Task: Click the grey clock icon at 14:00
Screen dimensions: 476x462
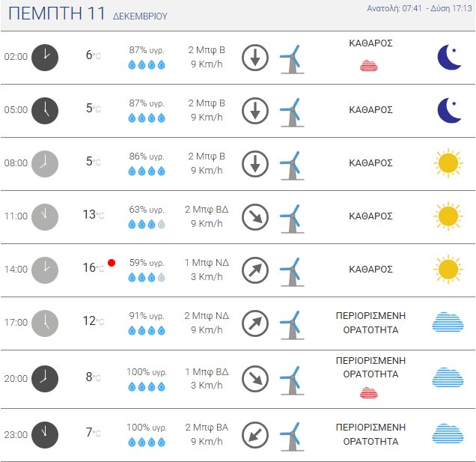Action: pyautogui.click(x=45, y=270)
